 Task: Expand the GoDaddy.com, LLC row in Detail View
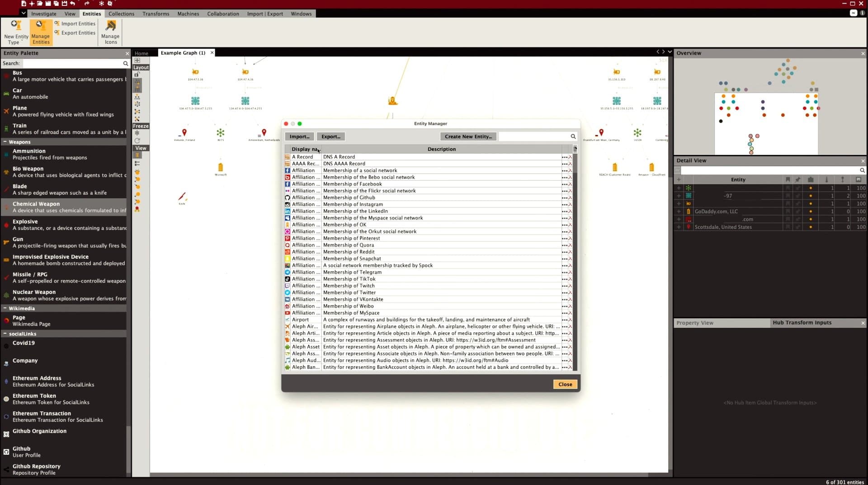(679, 212)
